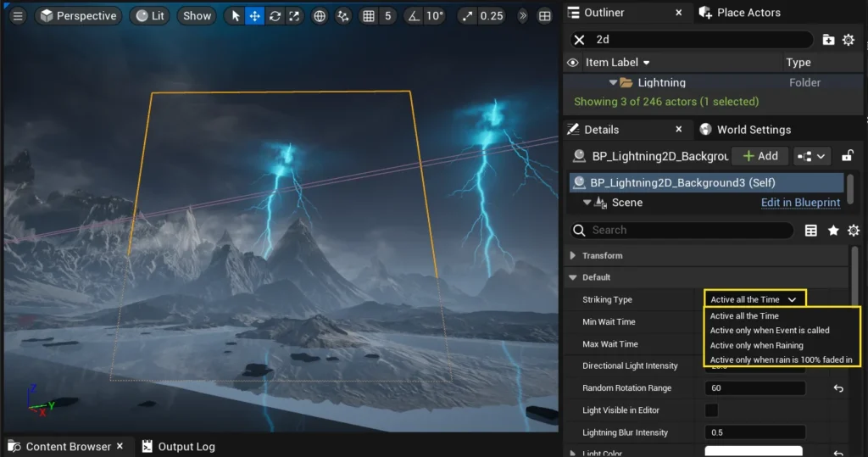
Task: Select the rotate gizmo tool
Action: point(275,16)
